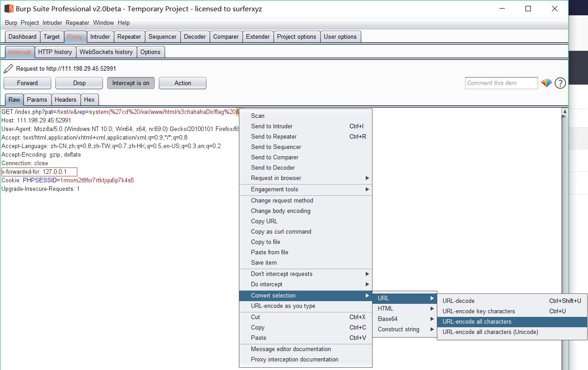The image size is (588, 370).
Task: Click the Burp Suite logo in title bar
Action: pos(9,9)
